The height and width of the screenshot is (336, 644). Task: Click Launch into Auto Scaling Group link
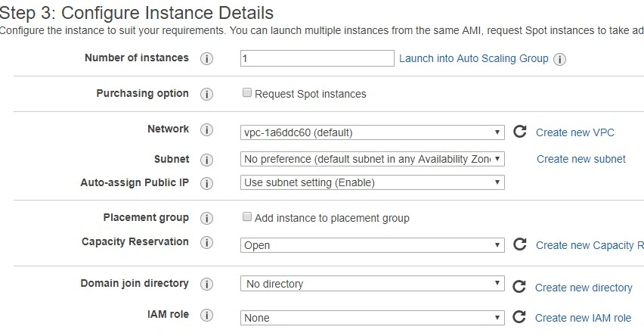coord(474,58)
